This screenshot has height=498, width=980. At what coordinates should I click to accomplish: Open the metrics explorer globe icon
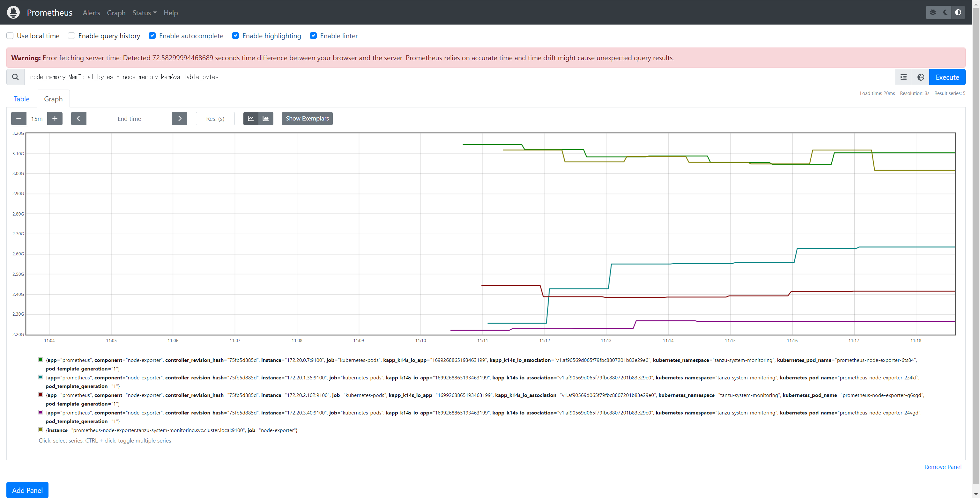(x=921, y=77)
